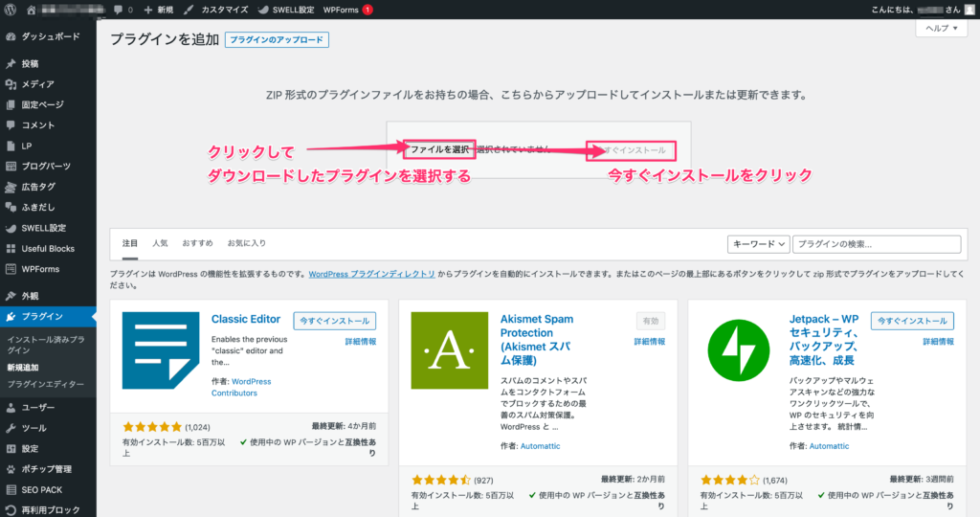The width and height of the screenshot is (980, 517).
Task: Open Jetpack 詳細情報 link
Action: tap(938, 342)
